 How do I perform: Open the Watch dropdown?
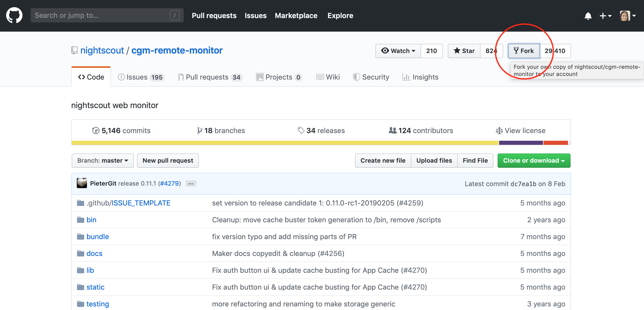click(398, 51)
